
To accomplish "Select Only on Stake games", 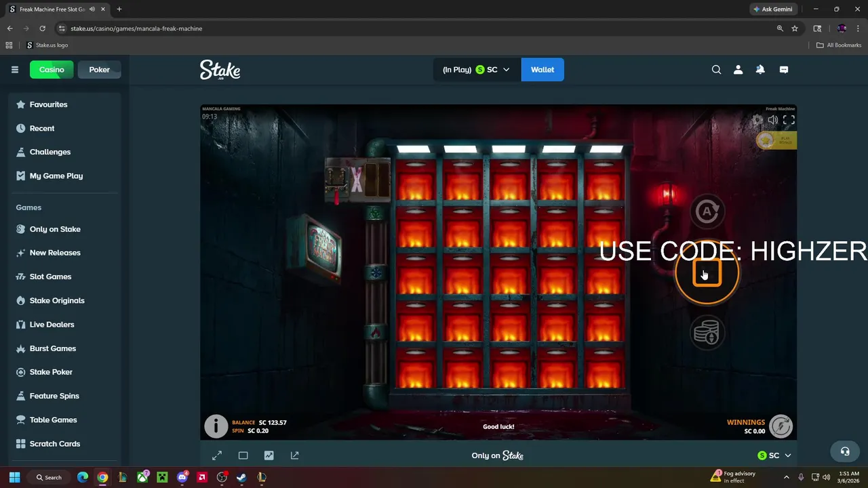I will (64, 229).
